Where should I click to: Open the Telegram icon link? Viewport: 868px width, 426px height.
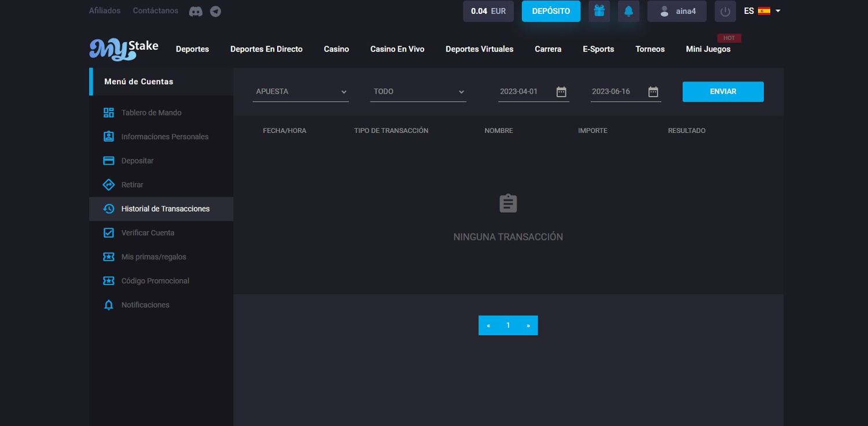pyautogui.click(x=215, y=12)
